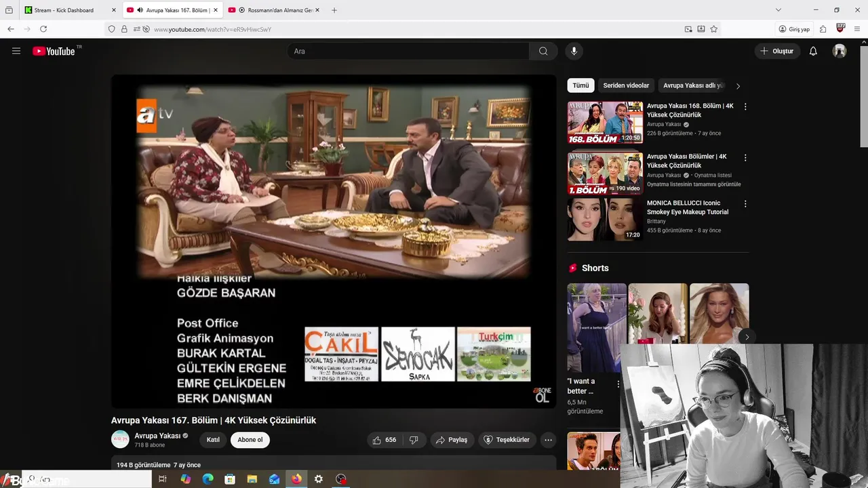The width and height of the screenshot is (868, 488).
Task: Open options for 168. Bölüm video
Action: click(745, 107)
